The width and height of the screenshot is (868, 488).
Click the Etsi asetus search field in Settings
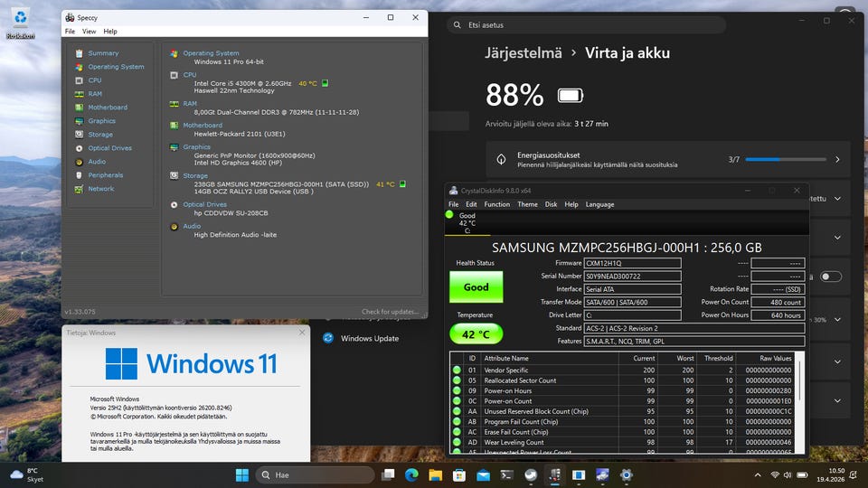point(586,25)
